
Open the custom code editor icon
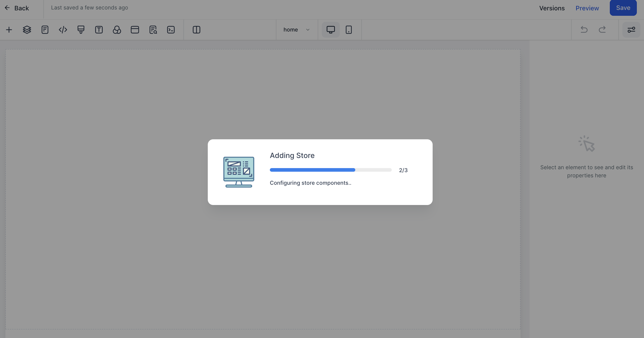(63, 30)
